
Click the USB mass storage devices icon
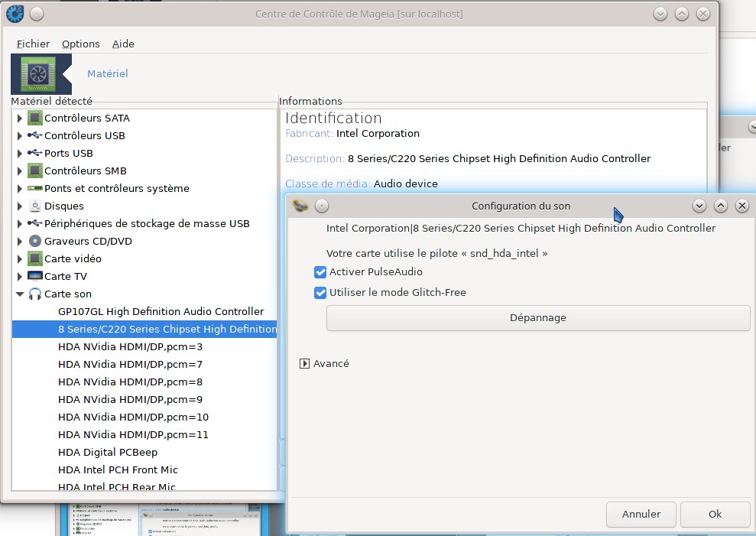point(34,223)
